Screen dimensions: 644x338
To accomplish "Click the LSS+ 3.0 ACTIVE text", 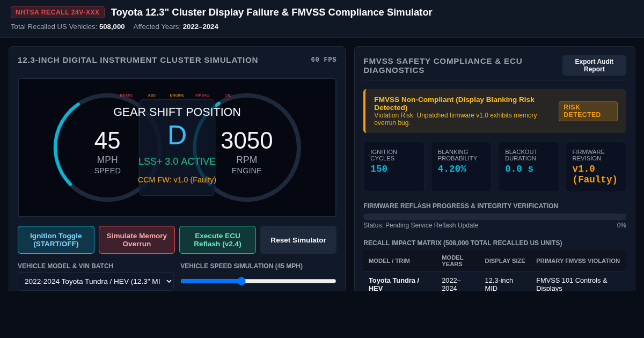I will (177, 161).
